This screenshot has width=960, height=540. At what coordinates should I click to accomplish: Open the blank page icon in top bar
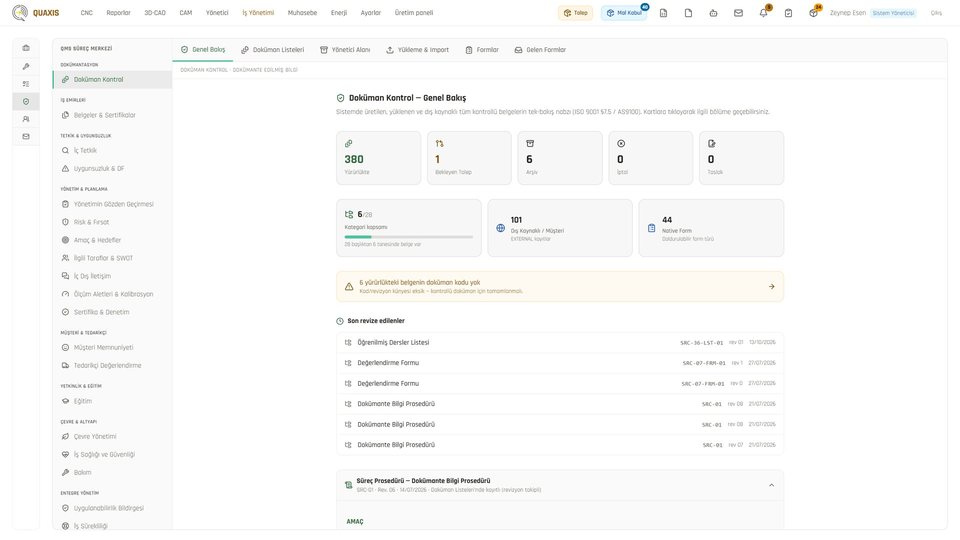(688, 13)
